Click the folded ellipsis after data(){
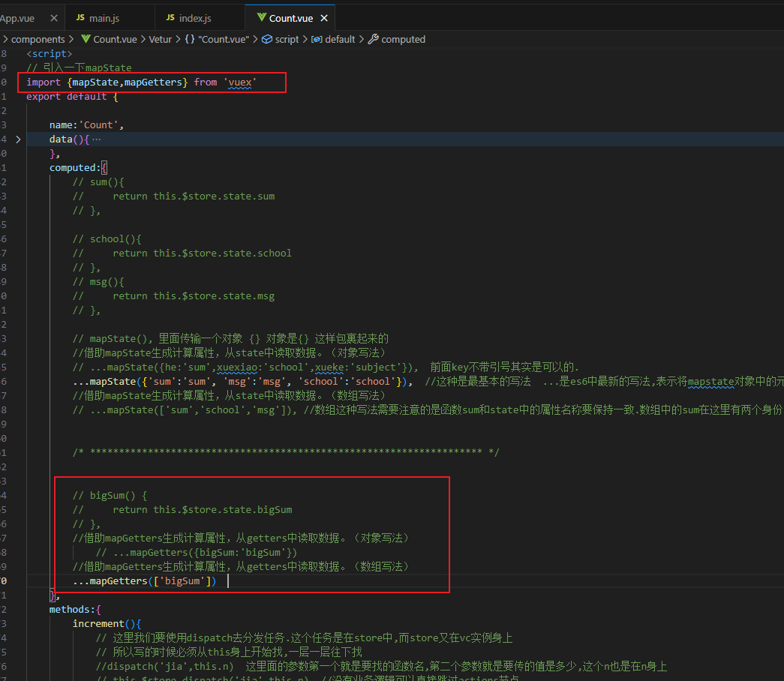The width and height of the screenshot is (784, 681). click(97, 139)
